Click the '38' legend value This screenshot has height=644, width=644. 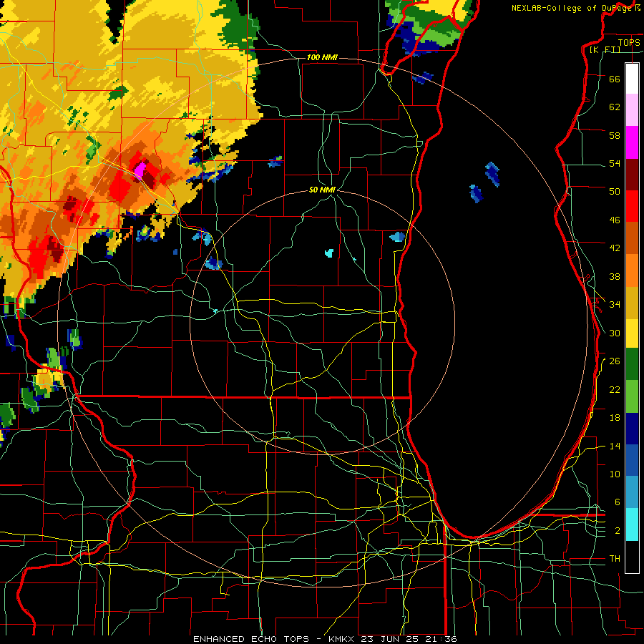pos(615,277)
